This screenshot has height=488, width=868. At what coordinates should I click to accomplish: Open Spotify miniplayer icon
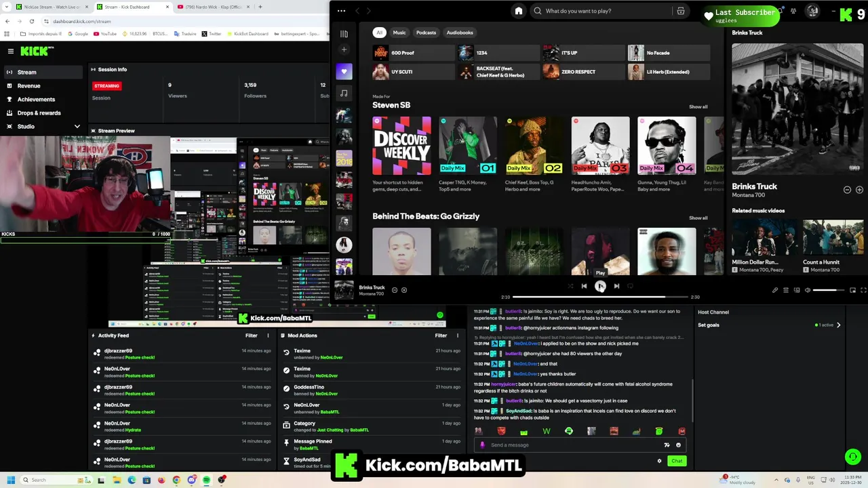pyautogui.click(x=853, y=290)
